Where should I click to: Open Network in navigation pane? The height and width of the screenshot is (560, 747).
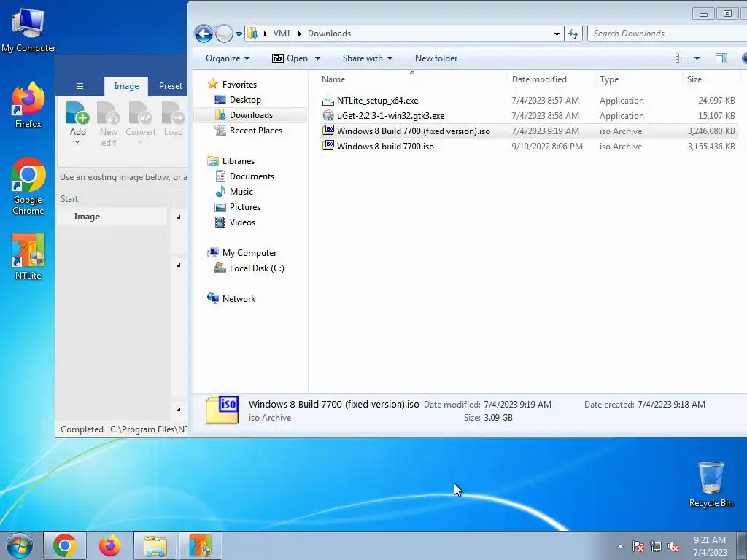(239, 298)
